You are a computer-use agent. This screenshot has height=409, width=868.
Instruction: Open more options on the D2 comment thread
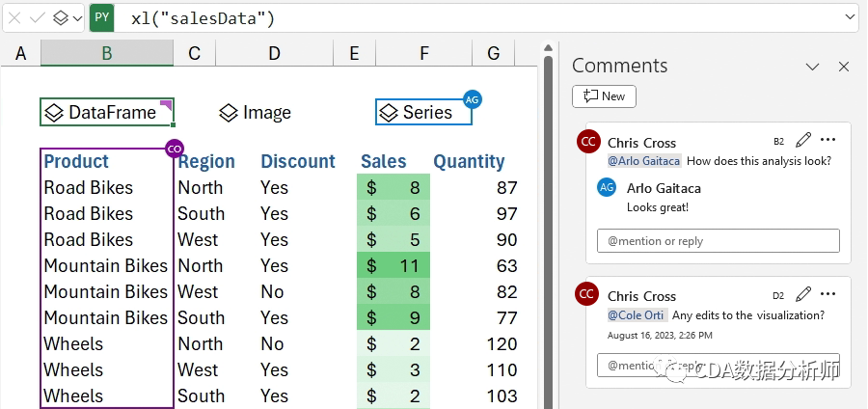(x=827, y=294)
